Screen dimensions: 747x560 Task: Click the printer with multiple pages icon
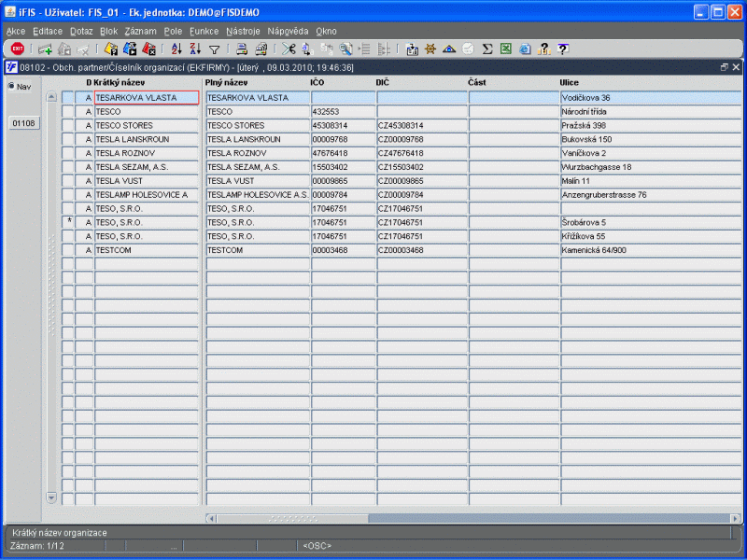[261, 49]
